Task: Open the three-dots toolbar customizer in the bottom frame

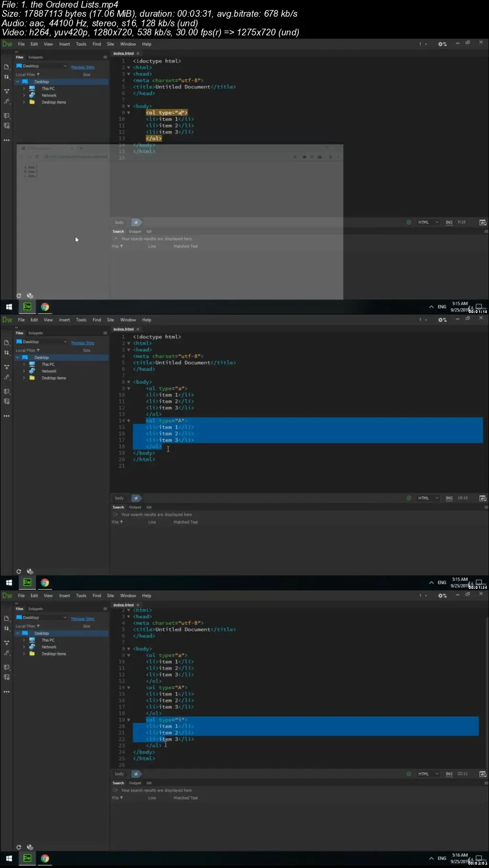Action: pos(7,692)
